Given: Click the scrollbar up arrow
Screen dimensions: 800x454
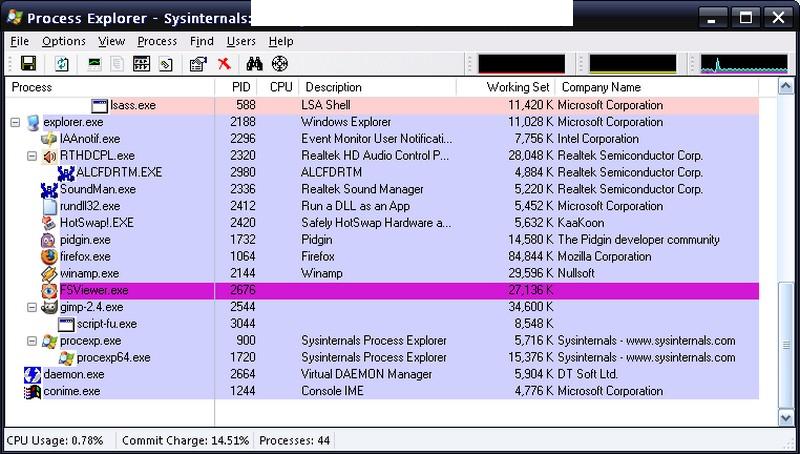Looking at the screenshot, I should pos(786,87).
